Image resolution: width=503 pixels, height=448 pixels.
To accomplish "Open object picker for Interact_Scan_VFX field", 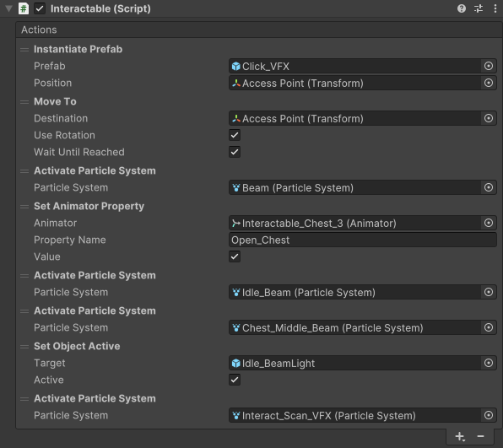I will tap(489, 415).
